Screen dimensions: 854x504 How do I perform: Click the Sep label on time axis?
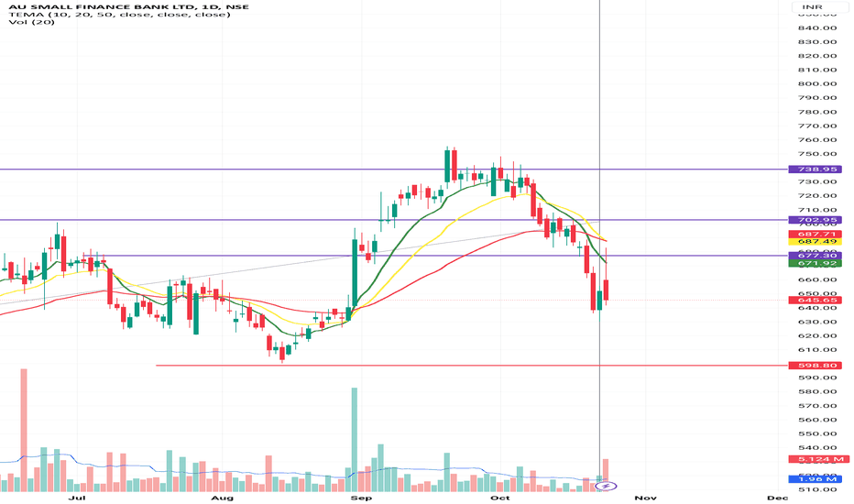(362, 498)
